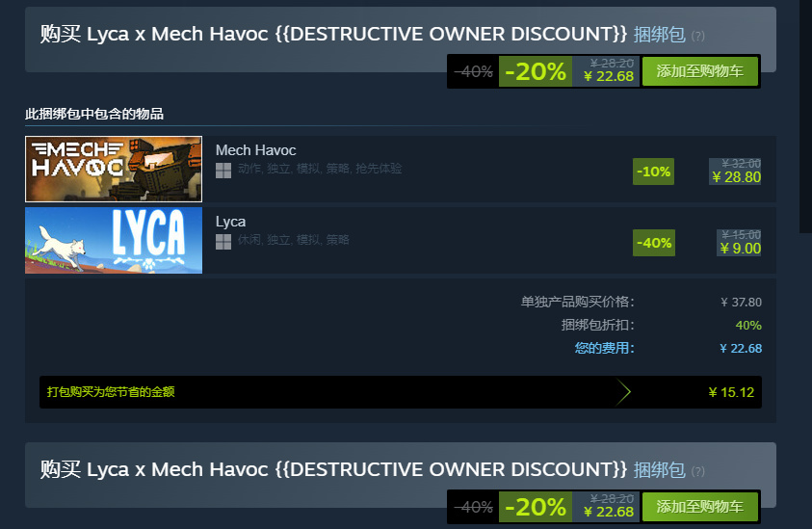Click the top -20% bundle discount badge

(x=536, y=71)
